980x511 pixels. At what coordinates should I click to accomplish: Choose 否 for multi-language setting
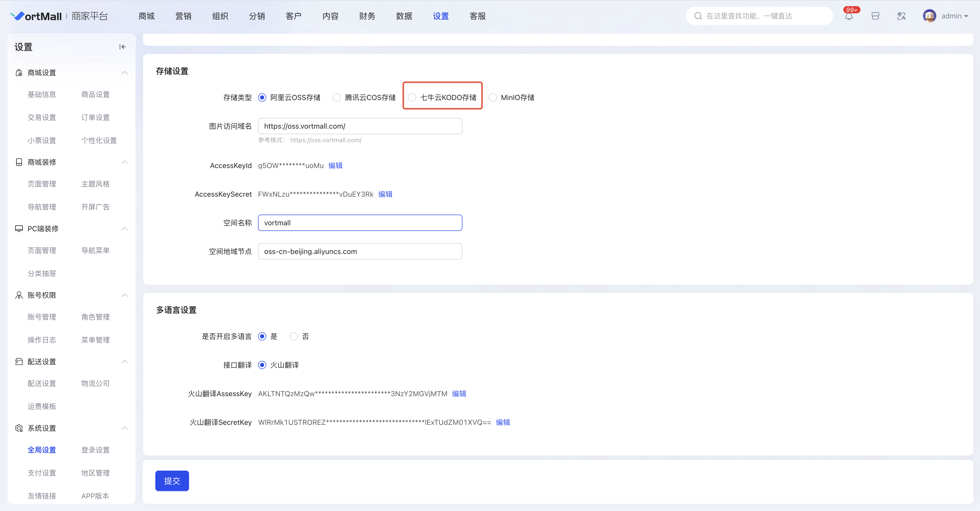294,336
